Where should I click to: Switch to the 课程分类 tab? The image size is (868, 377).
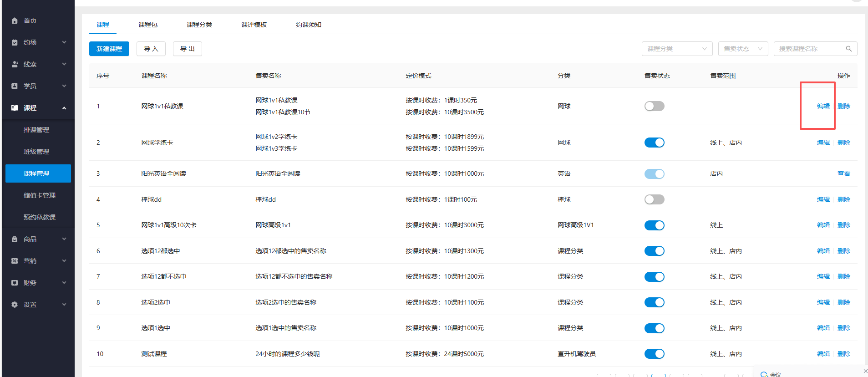(199, 25)
